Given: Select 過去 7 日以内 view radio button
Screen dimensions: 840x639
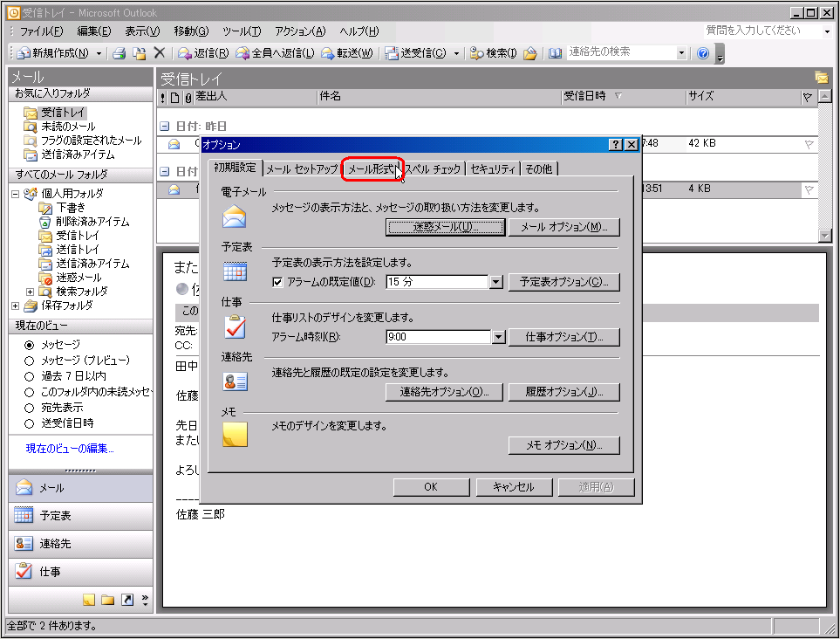Looking at the screenshot, I should click(30, 376).
